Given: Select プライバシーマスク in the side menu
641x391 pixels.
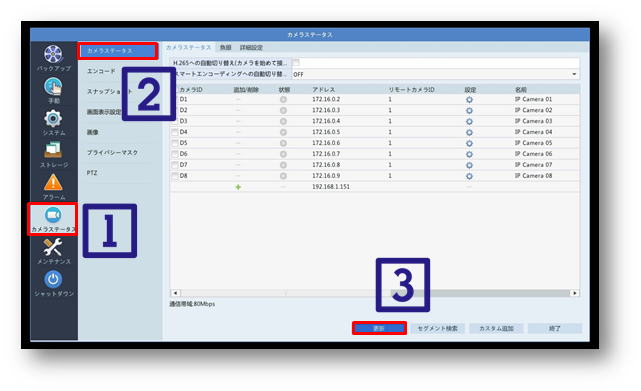Looking at the screenshot, I should coord(112,153).
